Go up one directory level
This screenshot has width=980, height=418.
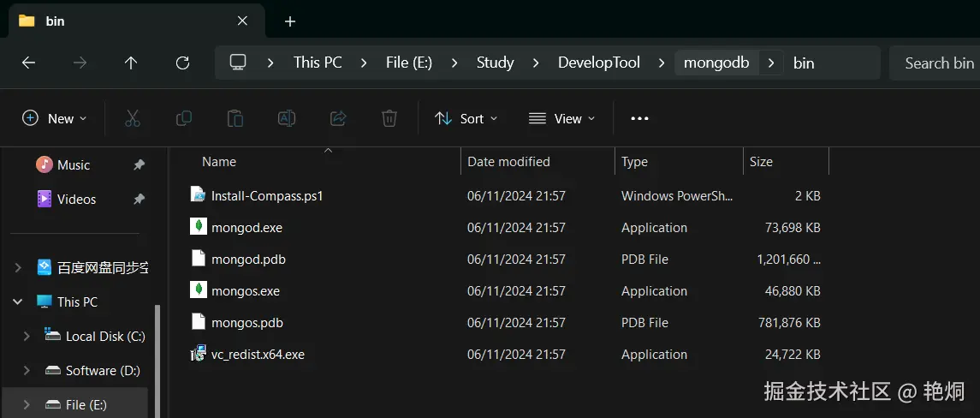pos(131,63)
